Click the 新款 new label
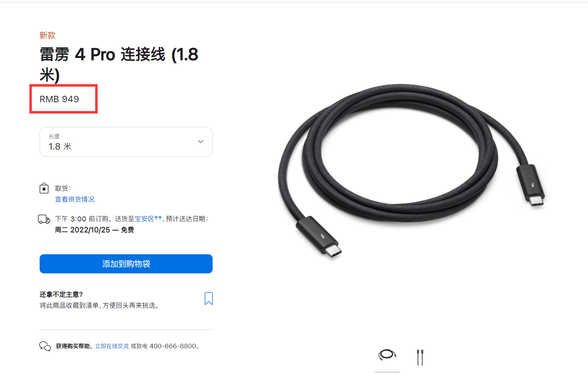The image size is (588, 389). click(47, 35)
